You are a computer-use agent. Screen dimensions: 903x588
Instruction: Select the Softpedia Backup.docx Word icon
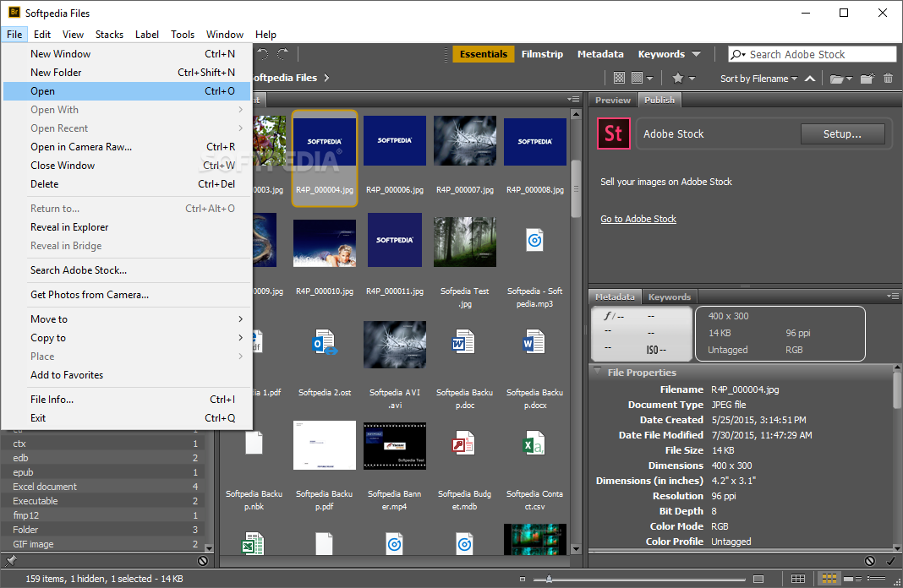(534, 341)
